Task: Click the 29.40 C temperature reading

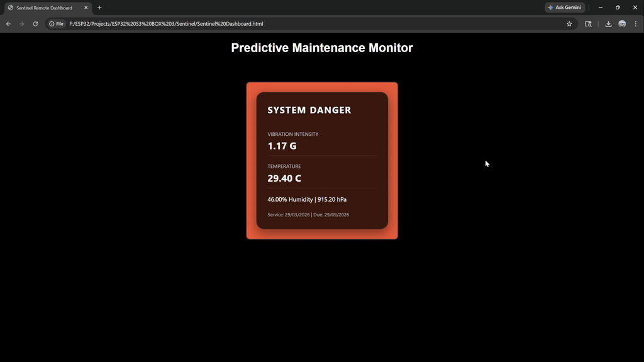Action: pos(284,178)
